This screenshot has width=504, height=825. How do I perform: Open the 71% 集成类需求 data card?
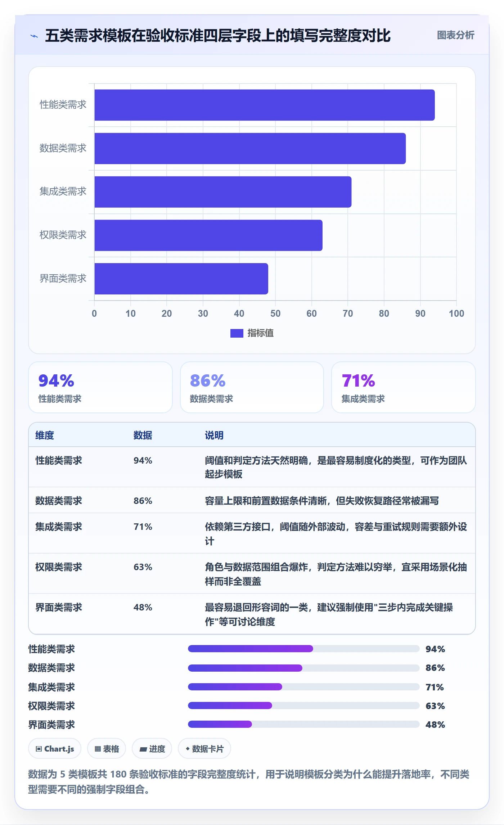click(404, 387)
